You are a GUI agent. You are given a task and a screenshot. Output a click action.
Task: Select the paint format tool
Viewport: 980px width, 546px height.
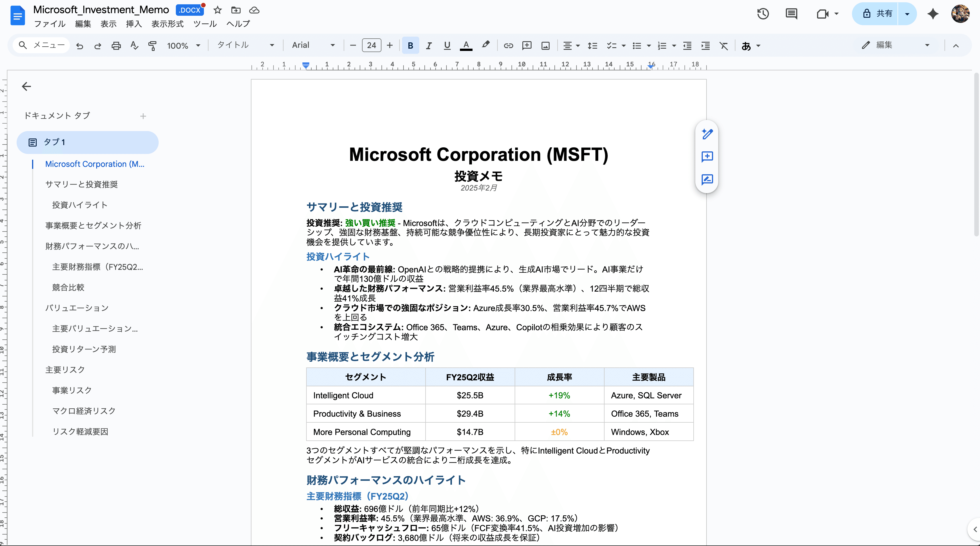[152, 45]
